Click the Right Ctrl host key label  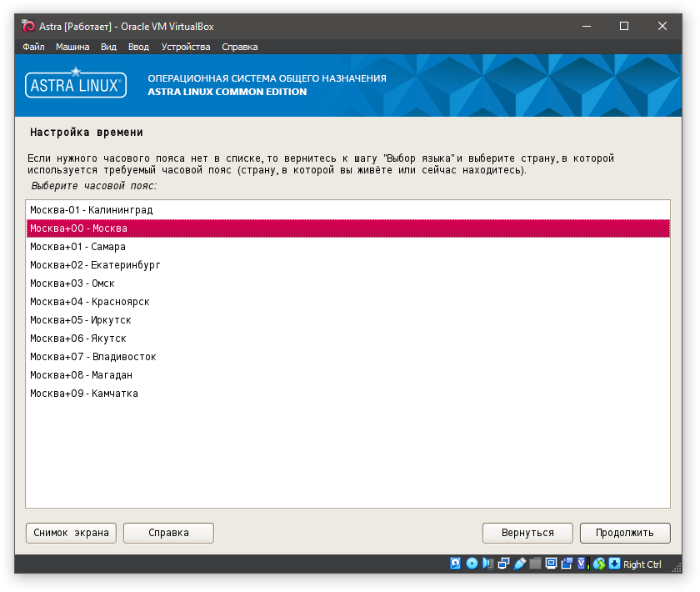pos(642,564)
